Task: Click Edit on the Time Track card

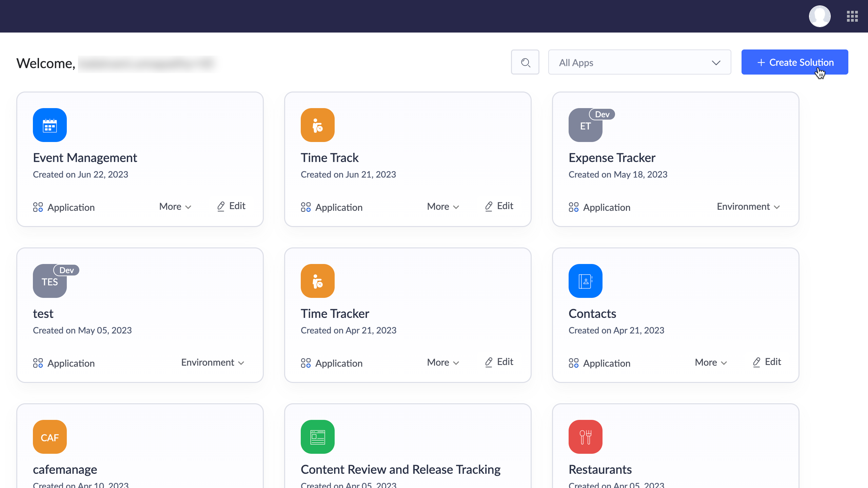Action: click(x=499, y=206)
